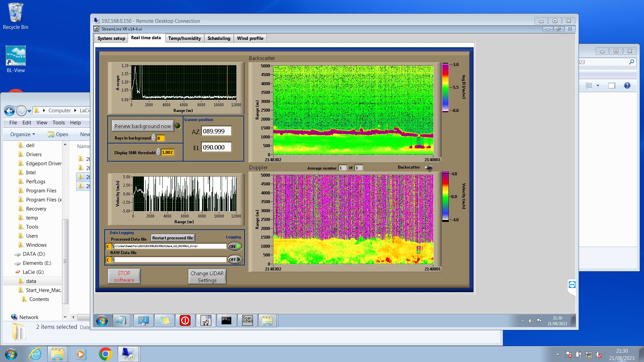Click the StreamLine XR taskbar icon
Screen dimensions: 644x362
(206, 321)
